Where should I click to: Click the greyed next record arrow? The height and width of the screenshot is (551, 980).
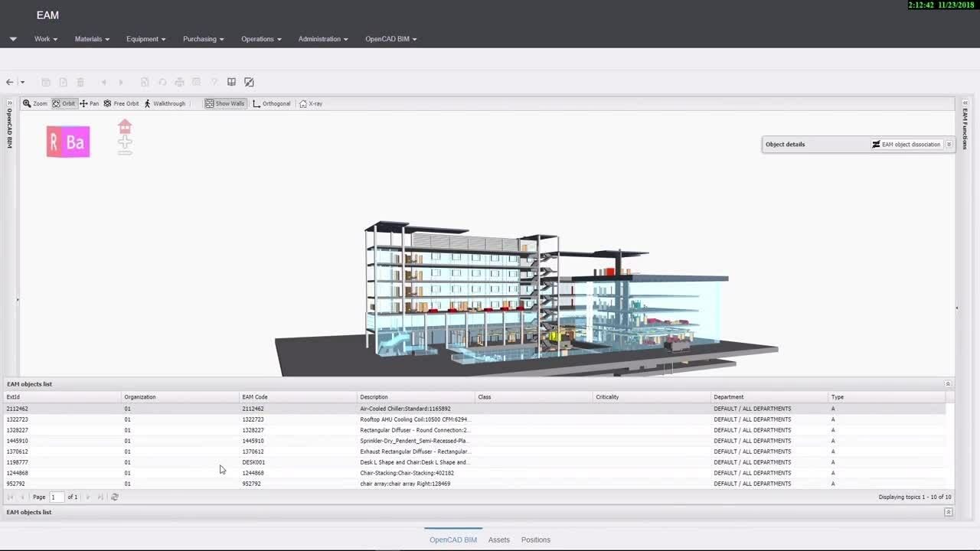[120, 82]
